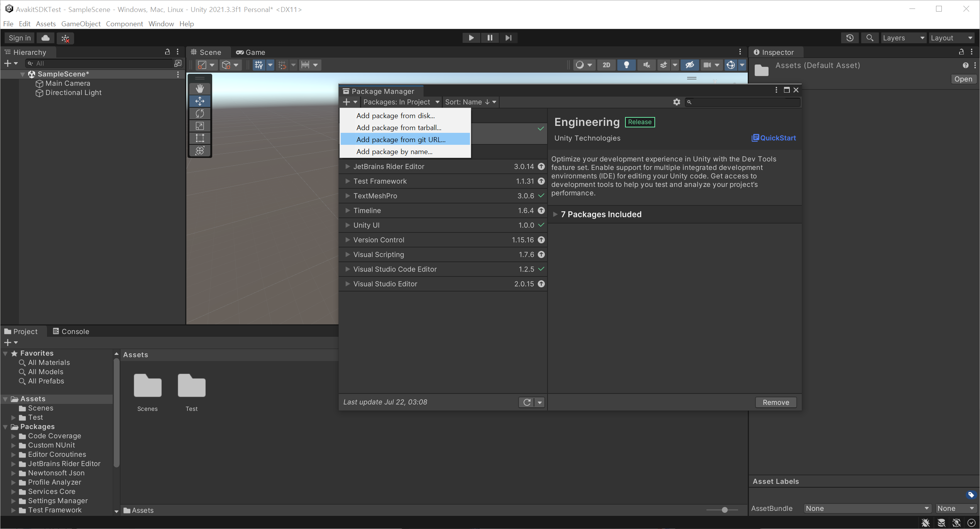Open the GameObject menu
980x529 pixels.
[x=81, y=24]
